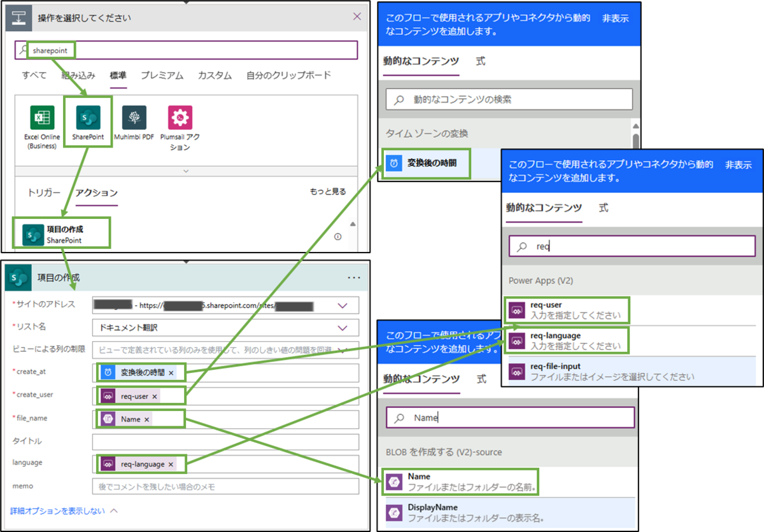
Task: Click 非表示 in the req search panel
Action: point(739,165)
